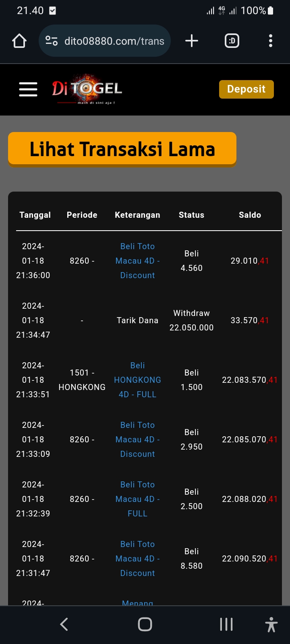Open the browser three-dot menu
Viewport: 290px width, 644px height.
pyautogui.click(x=270, y=41)
